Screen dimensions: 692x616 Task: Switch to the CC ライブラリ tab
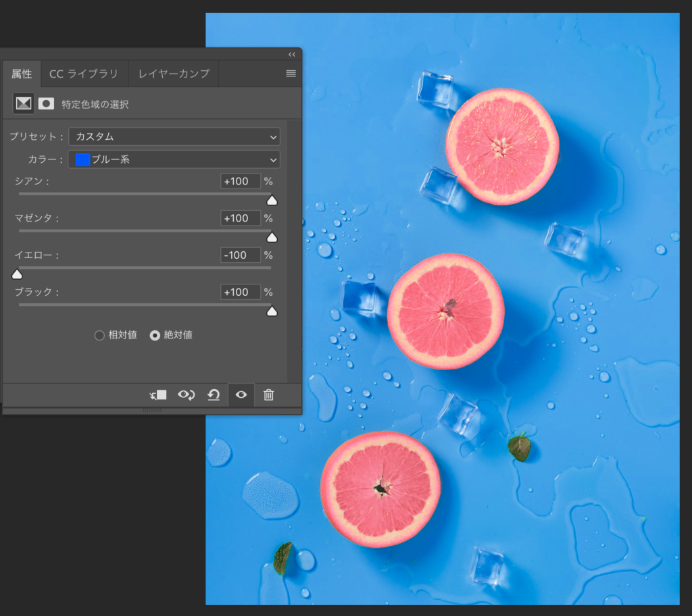tap(84, 74)
